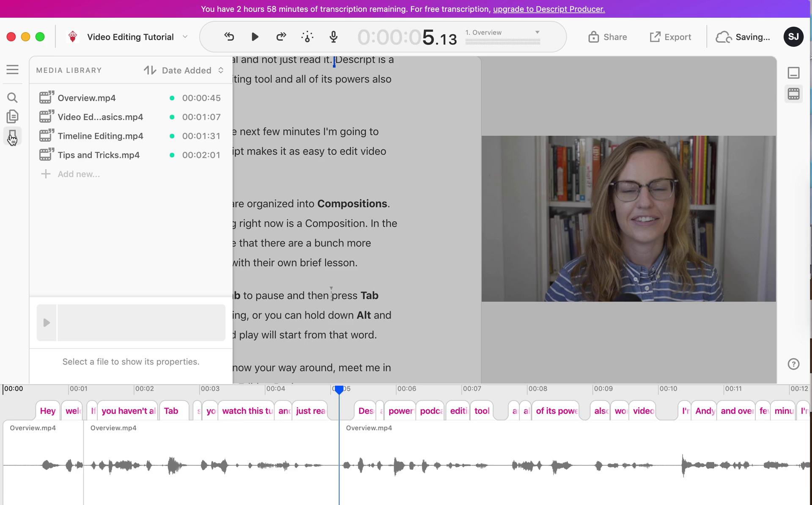Select Overview.mp4 in the media library
Image resolution: width=812 pixels, height=505 pixels.
[x=131, y=98]
